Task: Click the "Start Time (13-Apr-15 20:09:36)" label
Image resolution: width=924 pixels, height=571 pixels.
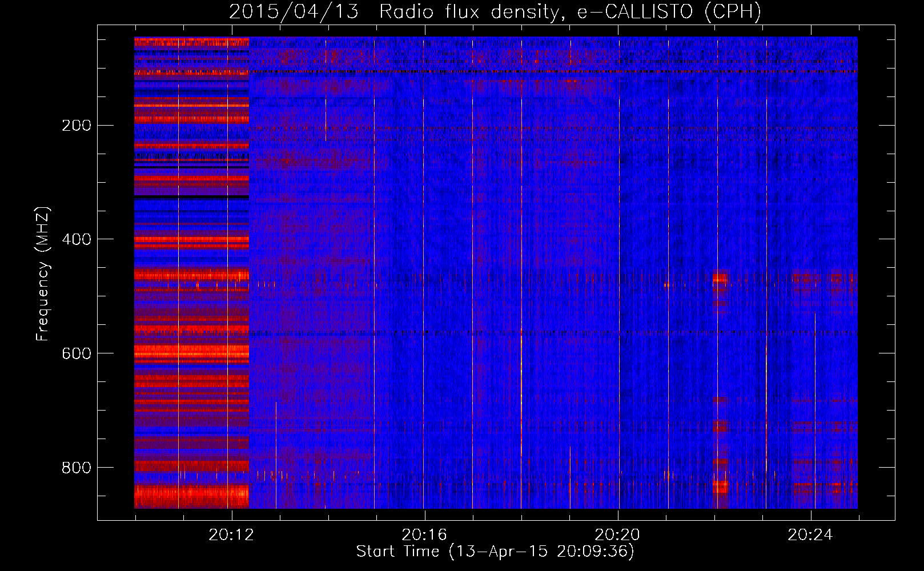Action: 495,552
